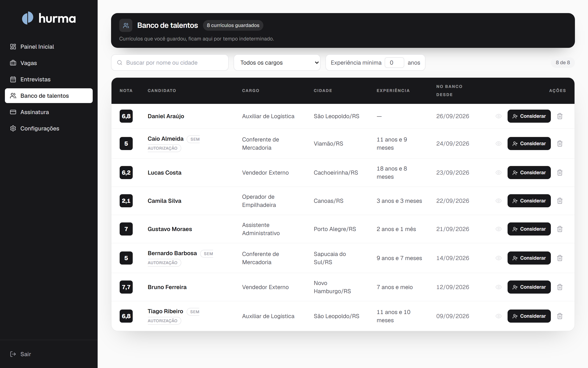Click Considerar for Tiago Ribeiro
Screen dimensions: 588x368
click(x=529, y=316)
